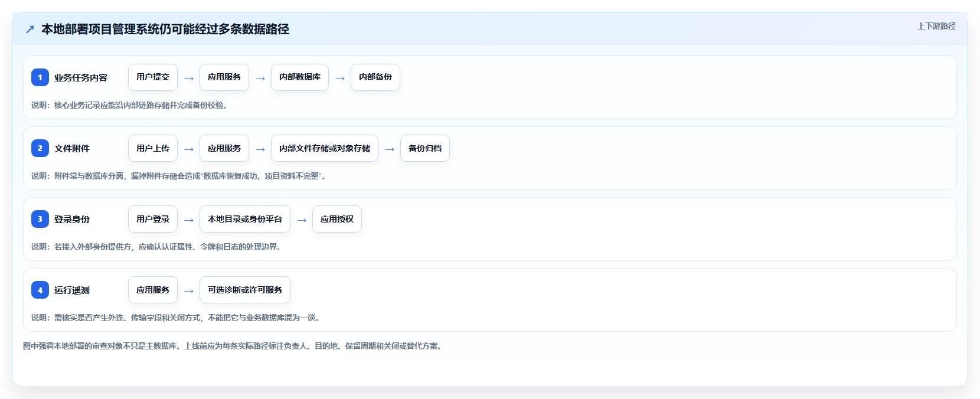Click the panel title 本地部署项目管理系统仍可能经过多条数据路径
The width and height of the screenshot is (980, 399).
165,29
